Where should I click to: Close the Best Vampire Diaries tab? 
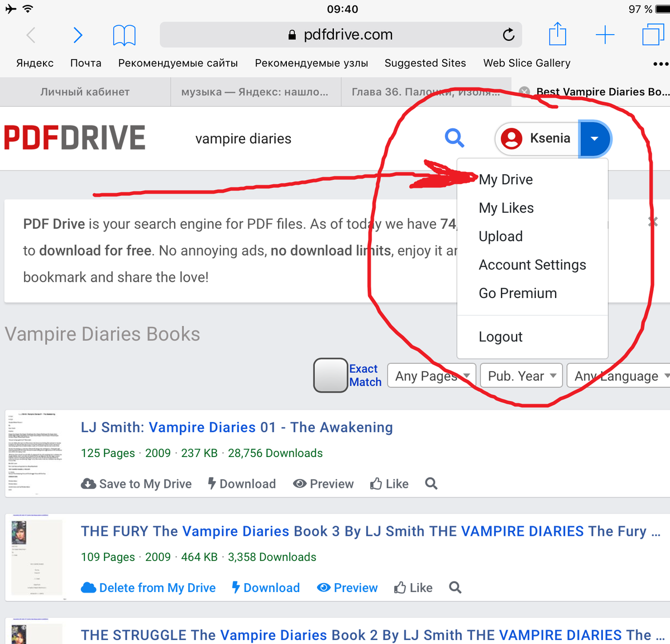[x=524, y=92]
